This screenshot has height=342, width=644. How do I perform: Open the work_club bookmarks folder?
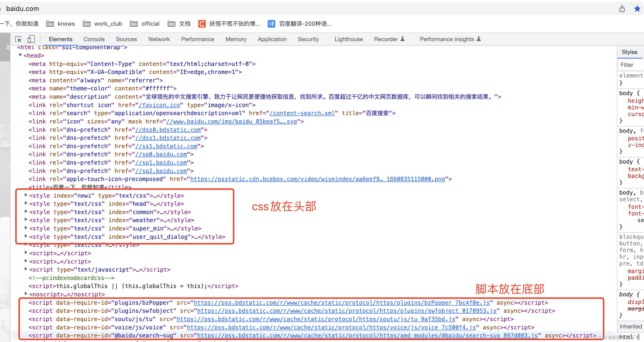[102, 24]
